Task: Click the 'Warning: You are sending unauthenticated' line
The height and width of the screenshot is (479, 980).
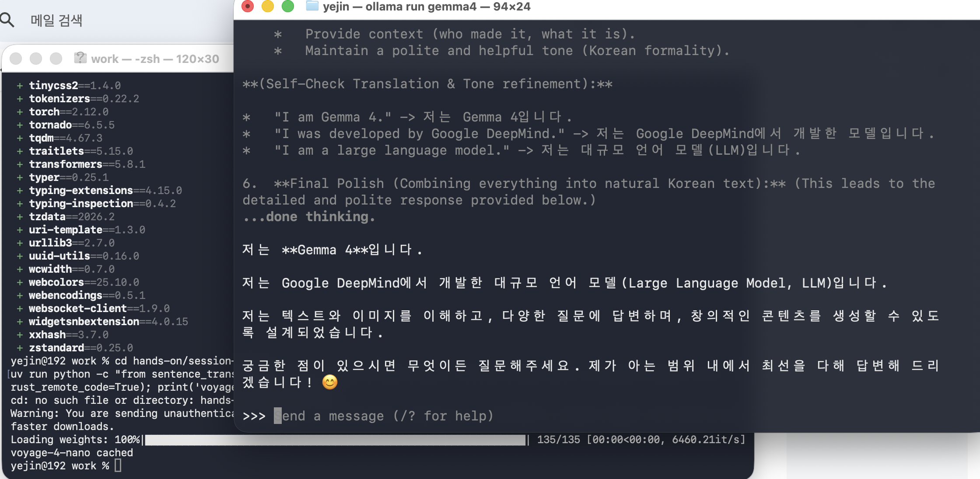Action: [x=122, y=413]
